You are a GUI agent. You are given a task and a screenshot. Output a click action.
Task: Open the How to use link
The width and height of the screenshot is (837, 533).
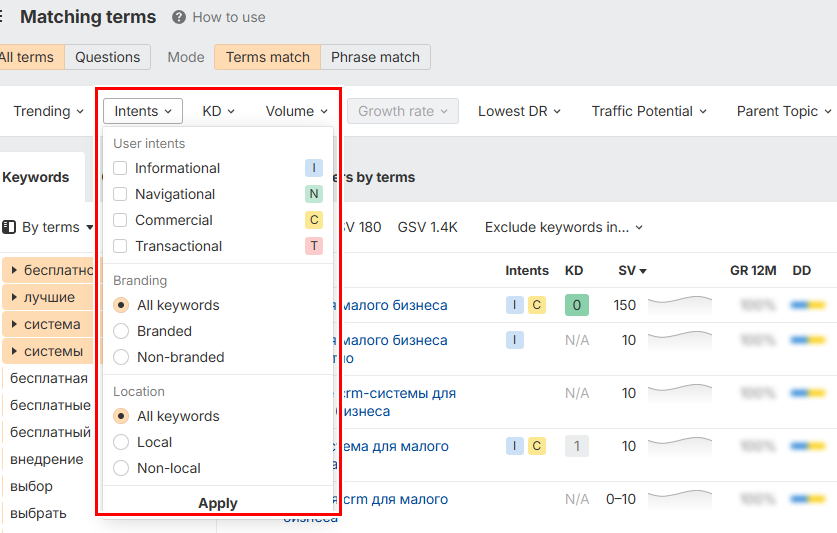229,18
